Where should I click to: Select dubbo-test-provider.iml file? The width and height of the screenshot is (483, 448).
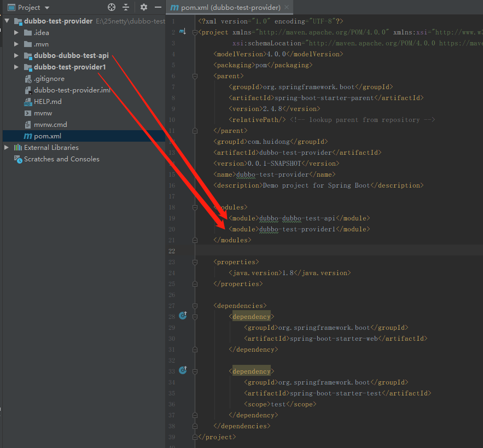(72, 90)
